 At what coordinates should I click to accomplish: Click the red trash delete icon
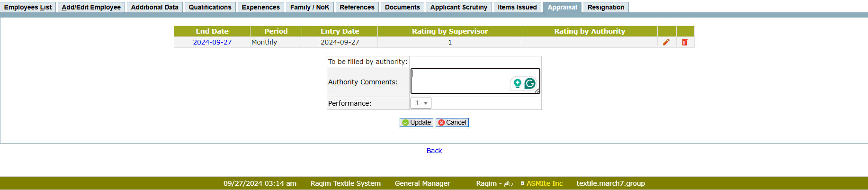click(x=684, y=42)
